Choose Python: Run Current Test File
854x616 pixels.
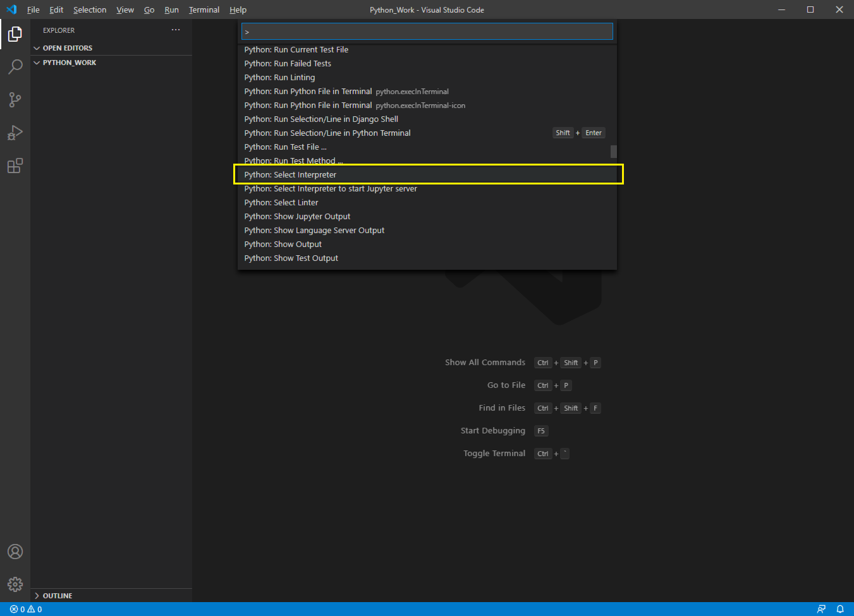(427, 49)
